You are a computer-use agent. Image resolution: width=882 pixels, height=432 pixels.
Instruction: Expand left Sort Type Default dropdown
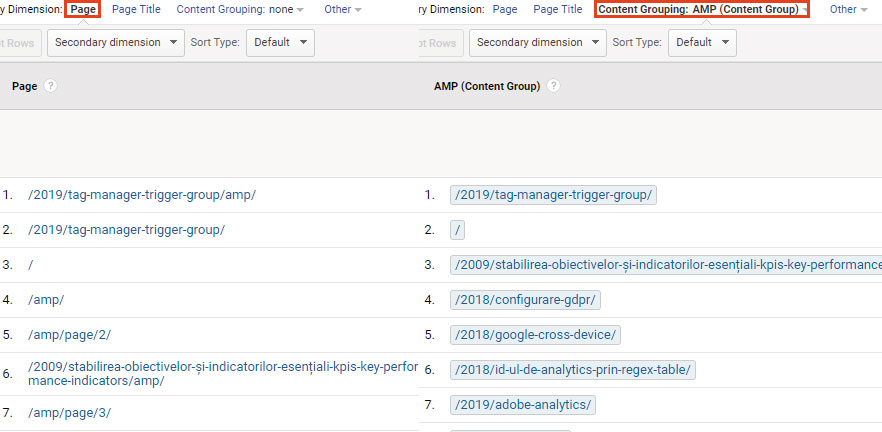[x=280, y=43]
